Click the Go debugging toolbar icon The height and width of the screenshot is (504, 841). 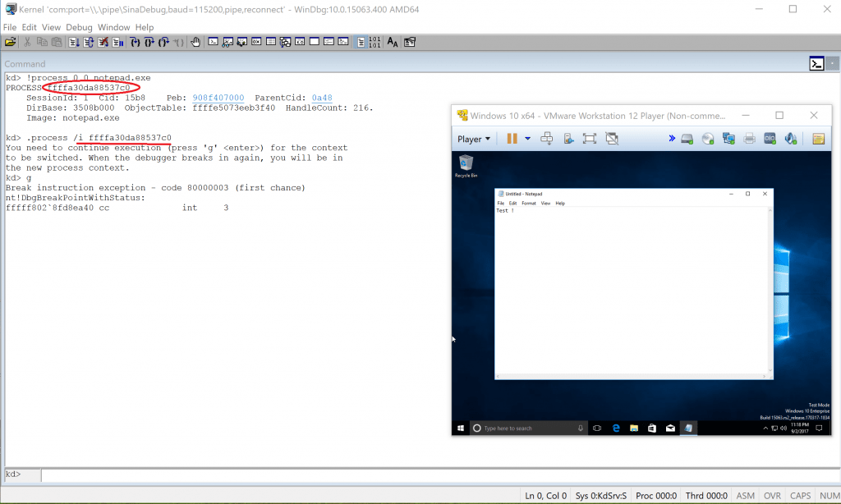(x=74, y=42)
